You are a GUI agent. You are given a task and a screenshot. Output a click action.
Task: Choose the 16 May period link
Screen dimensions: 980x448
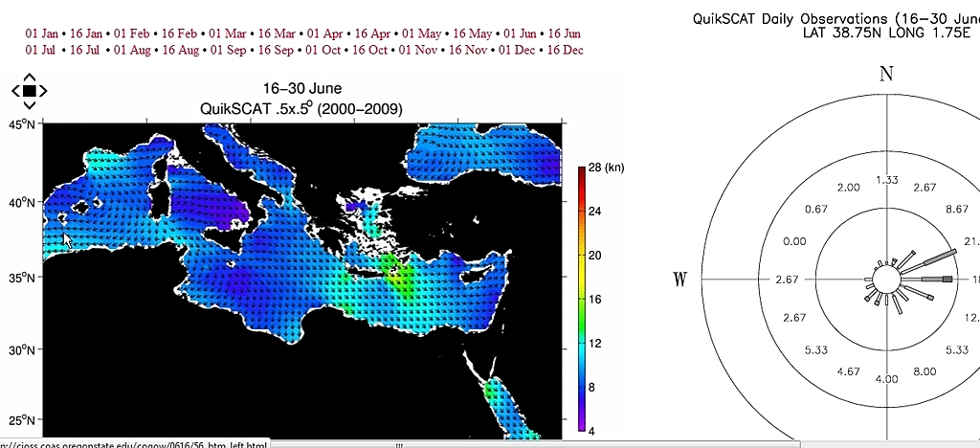(x=473, y=34)
